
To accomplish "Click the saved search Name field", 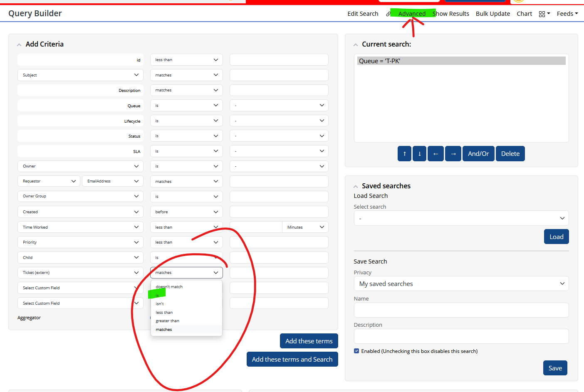I will pos(461,310).
